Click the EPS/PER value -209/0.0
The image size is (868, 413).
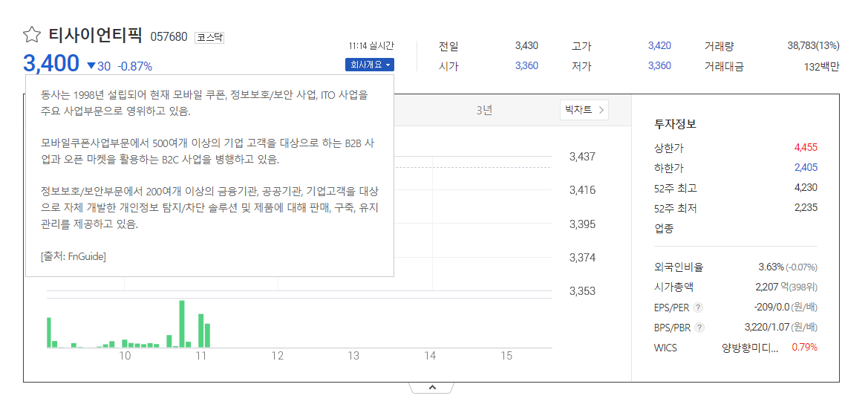pos(771,308)
